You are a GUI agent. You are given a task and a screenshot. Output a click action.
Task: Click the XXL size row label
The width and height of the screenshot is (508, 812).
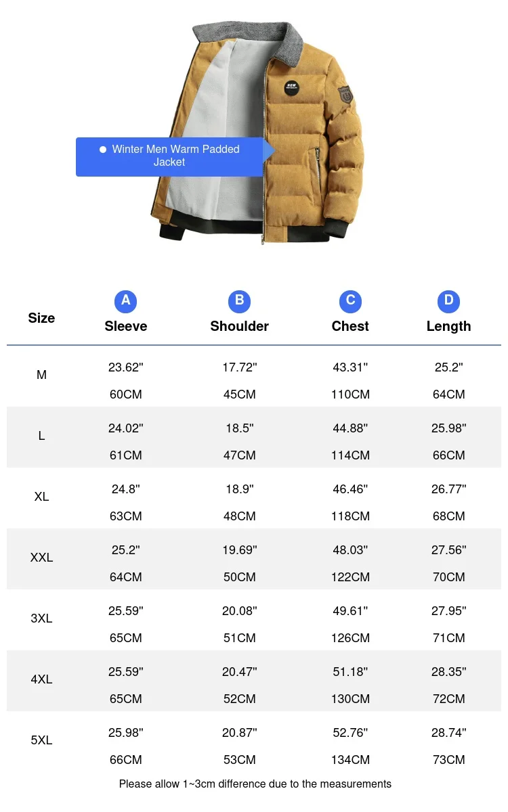[x=41, y=558]
